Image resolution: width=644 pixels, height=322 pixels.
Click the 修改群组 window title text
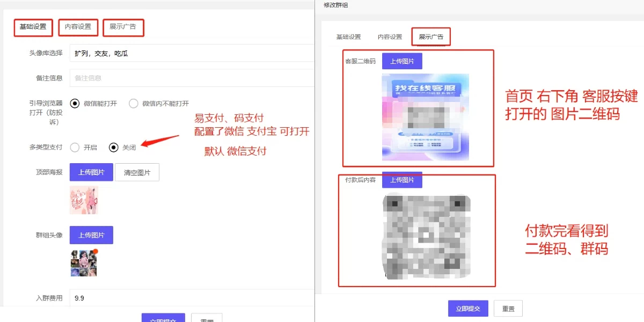pyautogui.click(x=336, y=4)
